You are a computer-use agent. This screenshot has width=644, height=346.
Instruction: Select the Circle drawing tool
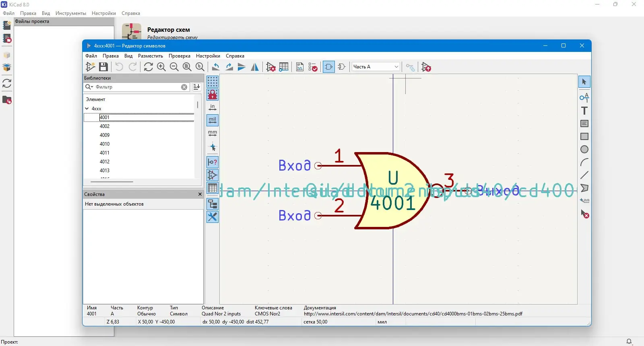point(584,149)
